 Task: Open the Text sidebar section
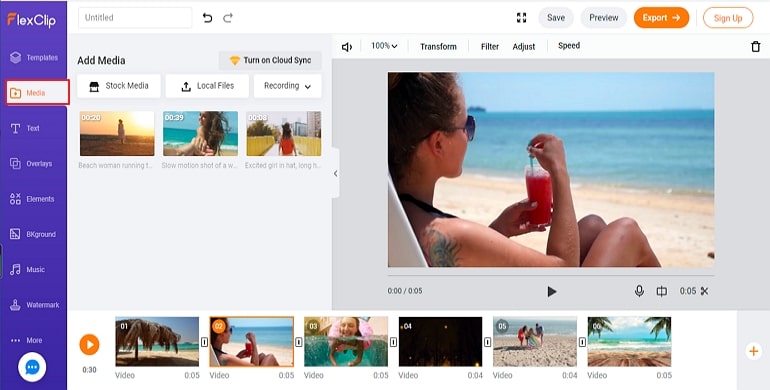[x=25, y=128]
